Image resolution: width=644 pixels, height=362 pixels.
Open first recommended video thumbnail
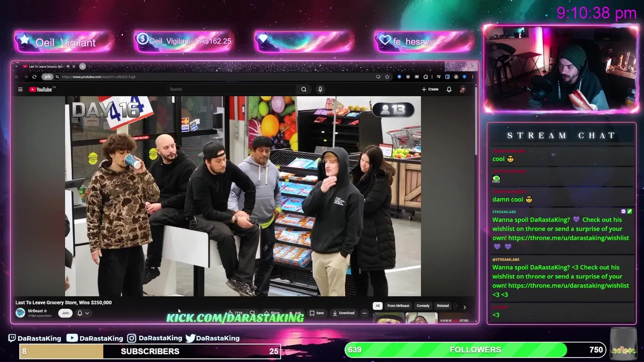coord(389,318)
